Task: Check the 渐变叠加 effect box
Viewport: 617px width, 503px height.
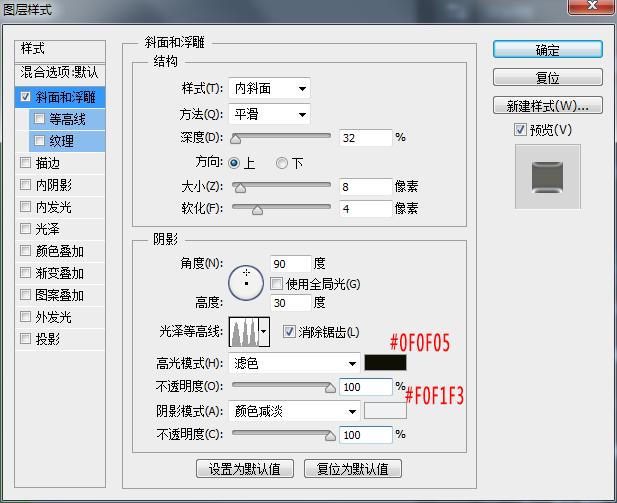Action: coord(25,273)
